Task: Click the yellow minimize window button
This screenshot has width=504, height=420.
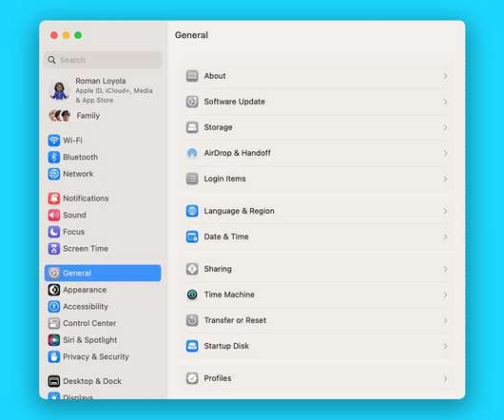Action: click(67, 35)
